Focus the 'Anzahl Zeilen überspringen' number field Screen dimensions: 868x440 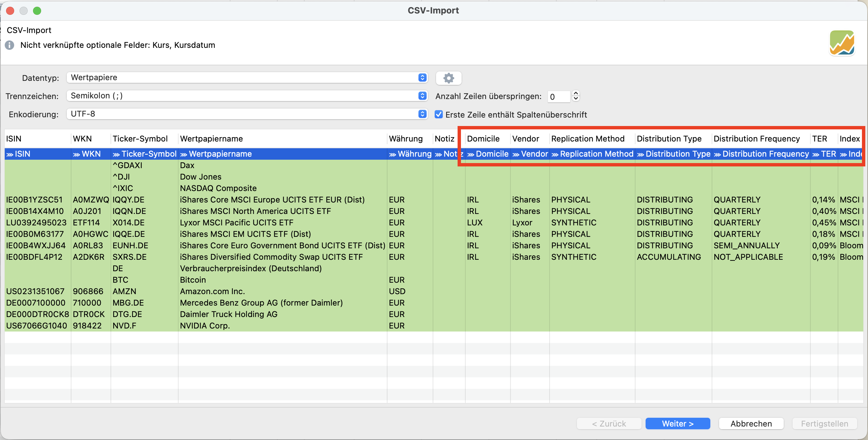[x=559, y=96]
